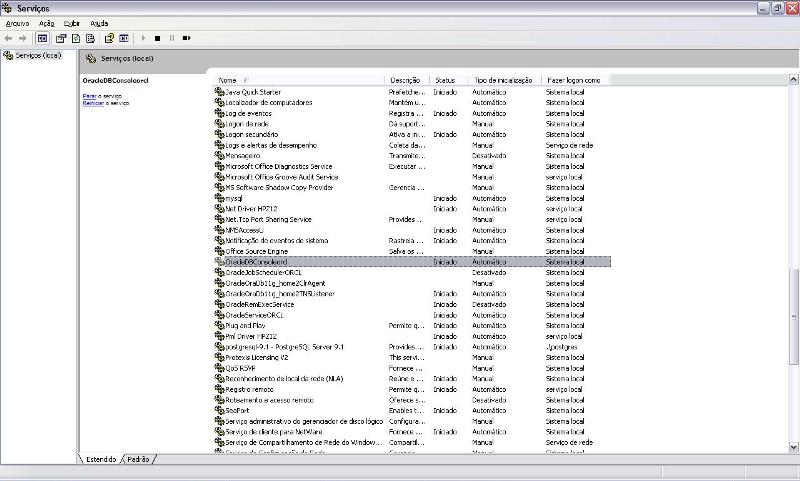Click the scrollbar down arrow
Viewport: 800px width, 481px height.
[x=793, y=447]
